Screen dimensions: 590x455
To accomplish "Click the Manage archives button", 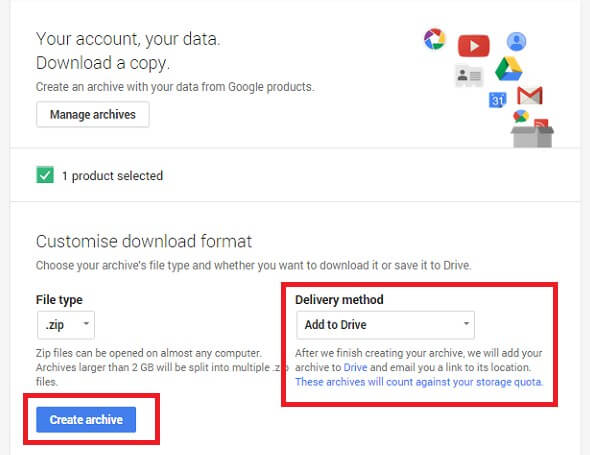I will pyautogui.click(x=93, y=114).
